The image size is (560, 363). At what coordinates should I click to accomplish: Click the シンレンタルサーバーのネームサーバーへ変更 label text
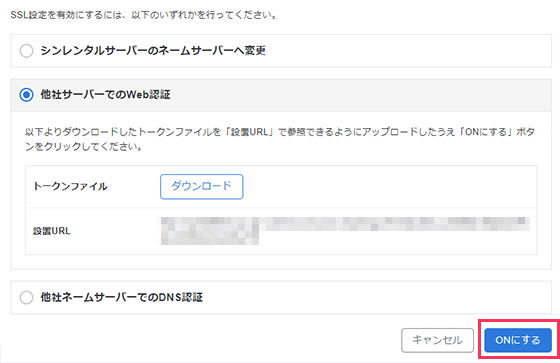click(153, 51)
